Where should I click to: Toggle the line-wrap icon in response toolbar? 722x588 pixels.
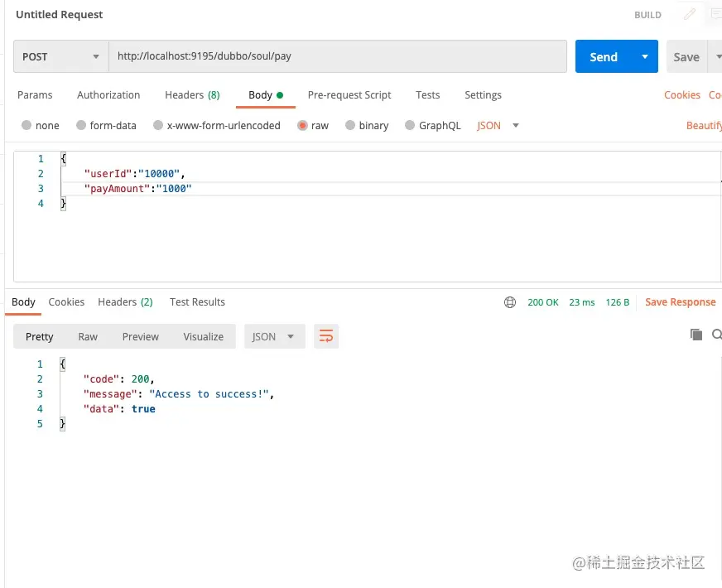click(x=326, y=336)
